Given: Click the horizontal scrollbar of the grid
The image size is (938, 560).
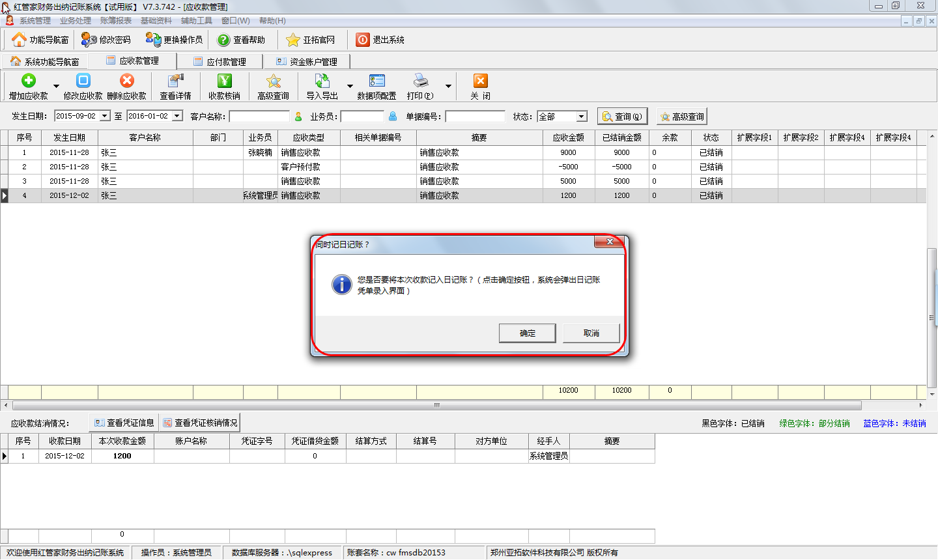Looking at the screenshot, I should 436,405.
